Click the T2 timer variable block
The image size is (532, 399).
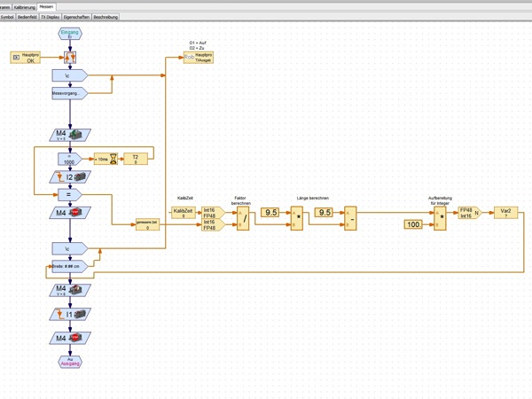(x=136, y=159)
